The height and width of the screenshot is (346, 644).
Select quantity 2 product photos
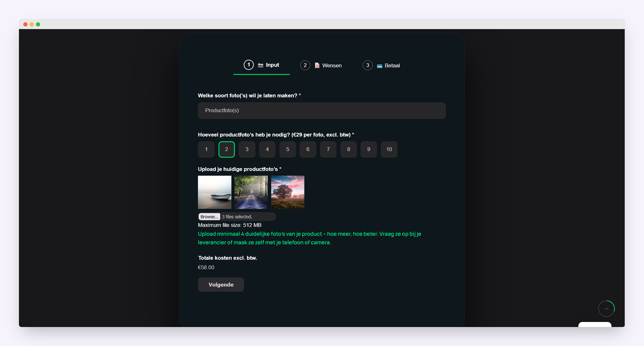[227, 149]
